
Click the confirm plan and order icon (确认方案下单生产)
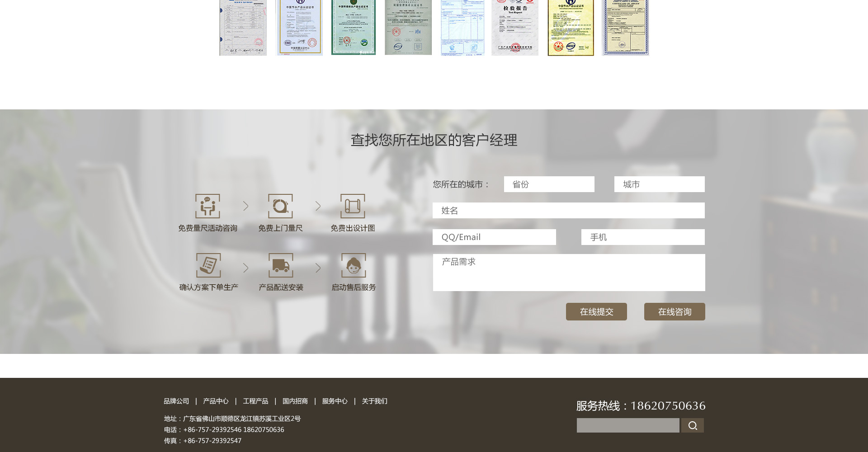(208, 265)
